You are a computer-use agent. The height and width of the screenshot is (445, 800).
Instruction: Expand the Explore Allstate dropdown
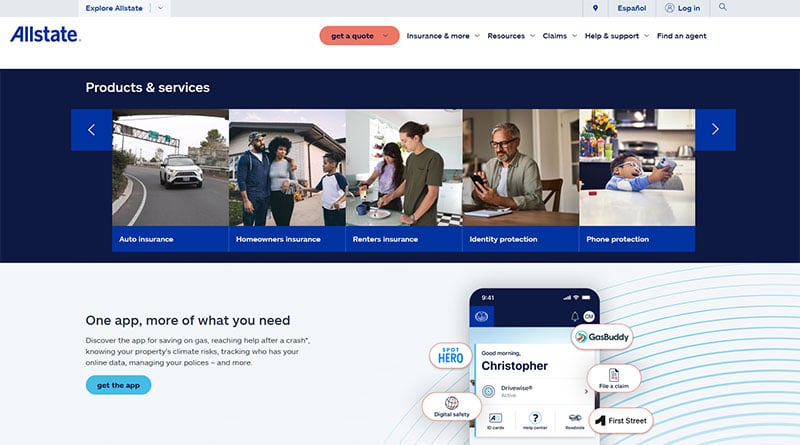pos(162,8)
